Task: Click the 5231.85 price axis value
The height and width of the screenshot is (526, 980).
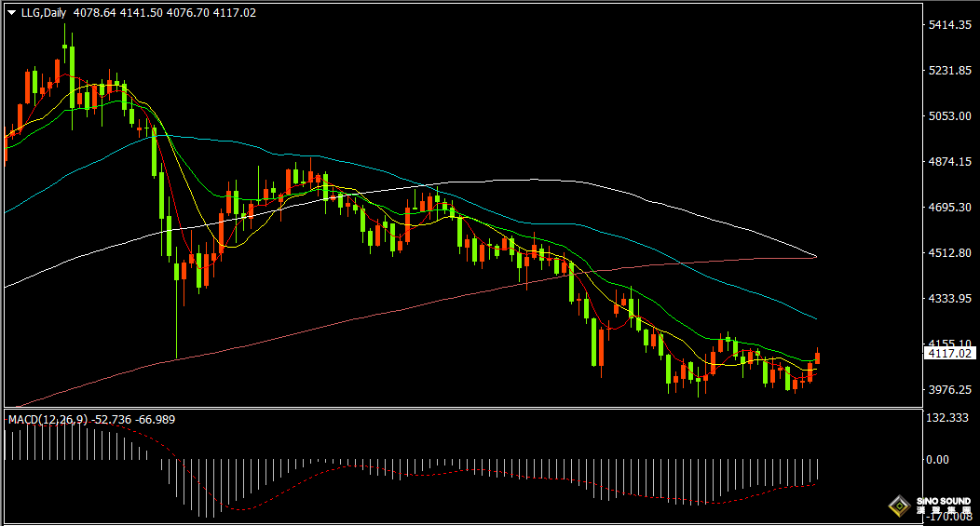Action: (950, 71)
